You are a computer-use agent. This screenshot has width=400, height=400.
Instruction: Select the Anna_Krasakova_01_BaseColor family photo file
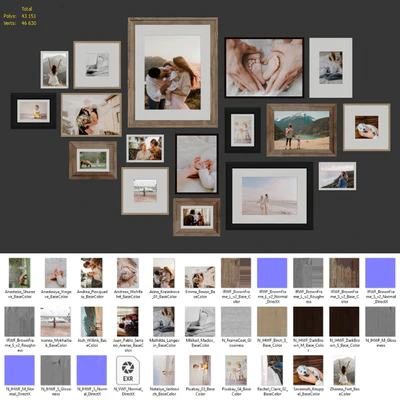pyautogui.click(x=164, y=273)
